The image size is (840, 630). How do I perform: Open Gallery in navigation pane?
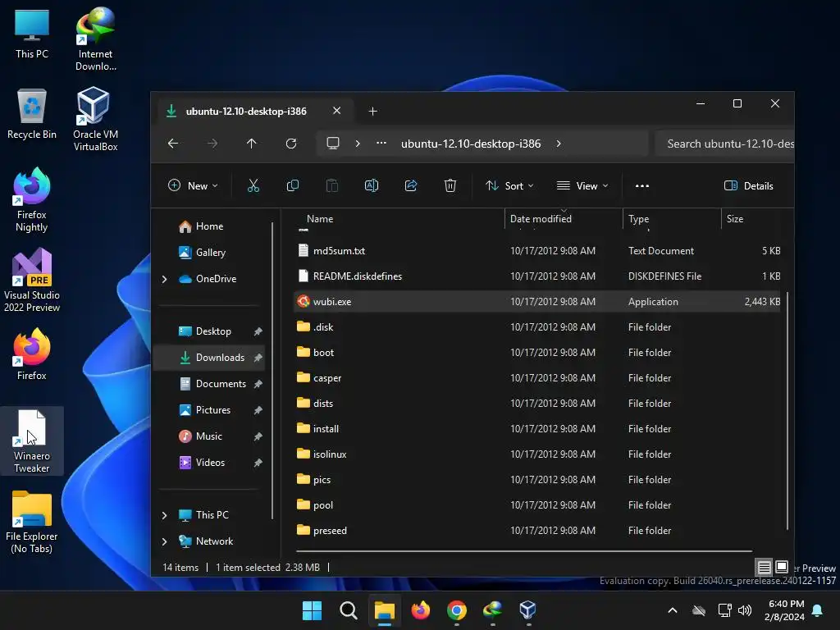pyautogui.click(x=211, y=253)
